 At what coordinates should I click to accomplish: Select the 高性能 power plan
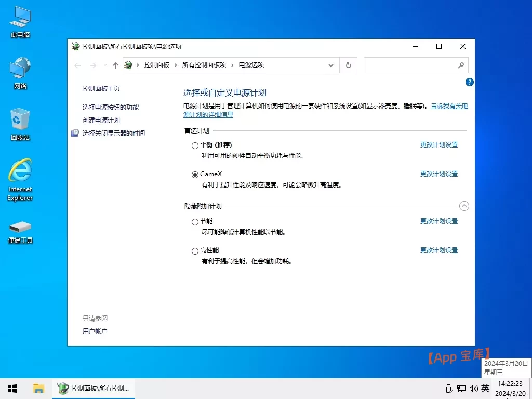[x=195, y=250]
